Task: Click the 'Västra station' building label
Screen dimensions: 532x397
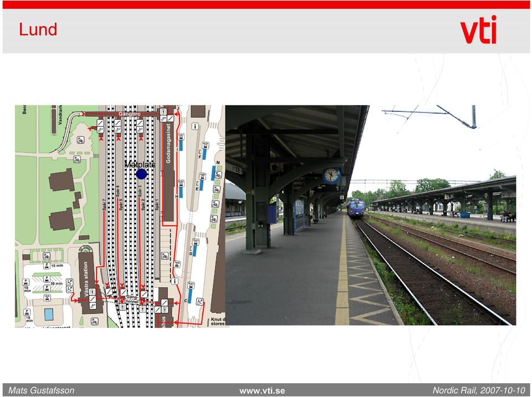Action: point(86,279)
